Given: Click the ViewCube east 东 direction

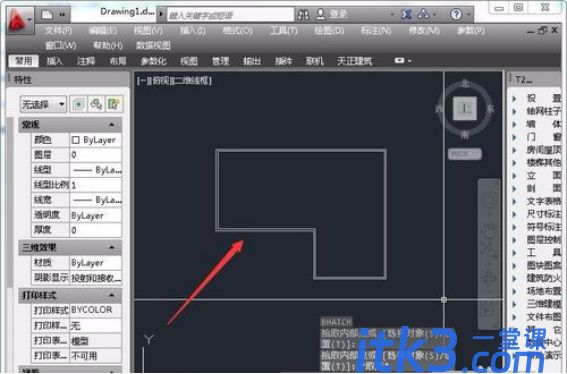Looking at the screenshot, I should point(490,108).
